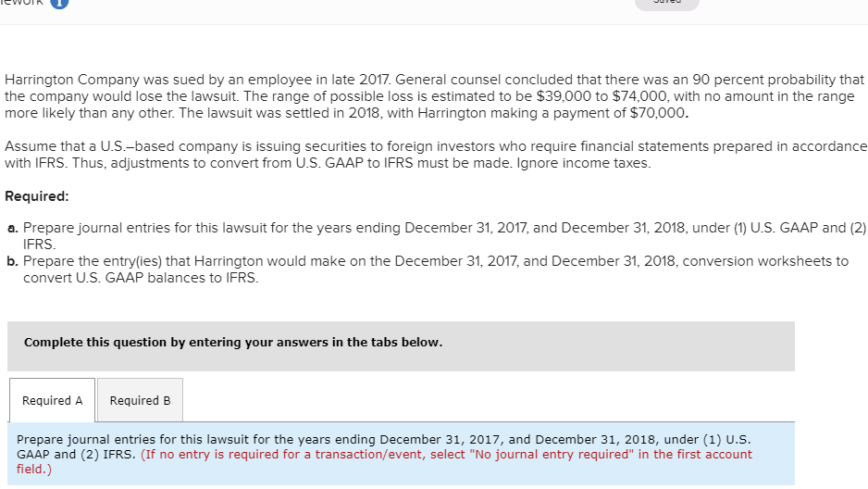Click the bold letter 'a.' list marker
The width and height of the screenshot is (868, 489).
(x=12, y=228)
